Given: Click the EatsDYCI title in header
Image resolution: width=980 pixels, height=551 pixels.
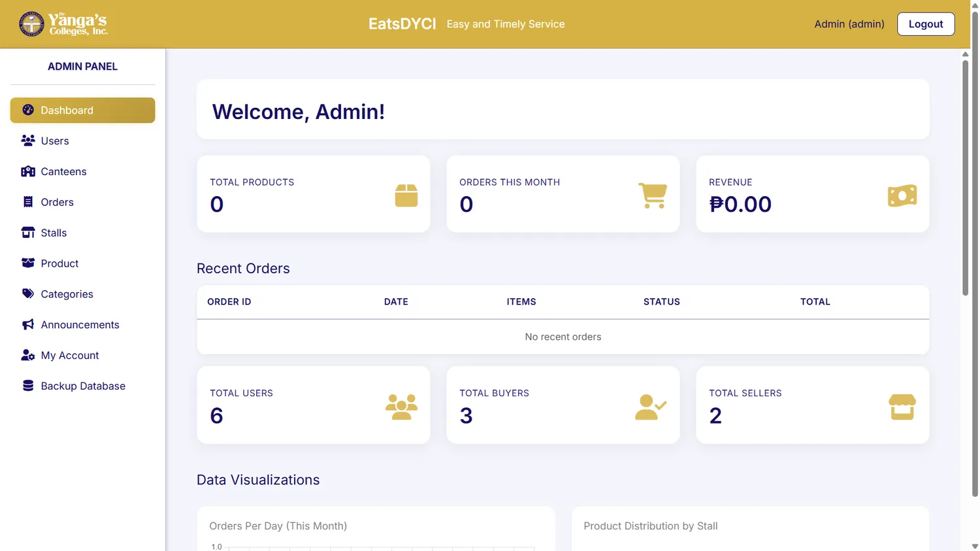Looking at the screenshot, I should click(402, 24).
